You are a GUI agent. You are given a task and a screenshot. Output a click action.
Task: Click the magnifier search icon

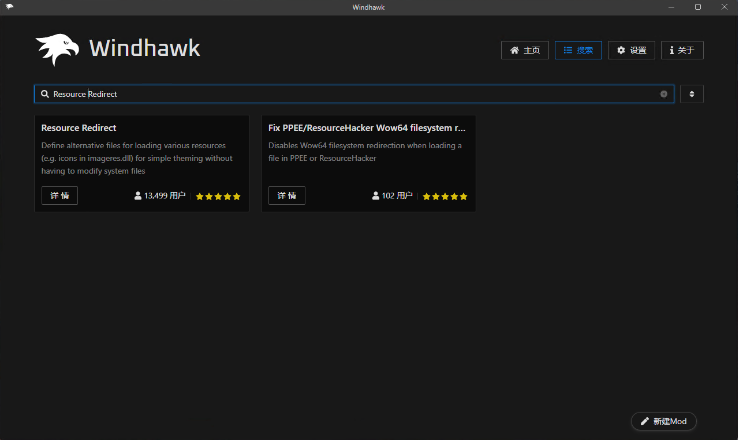45,94
